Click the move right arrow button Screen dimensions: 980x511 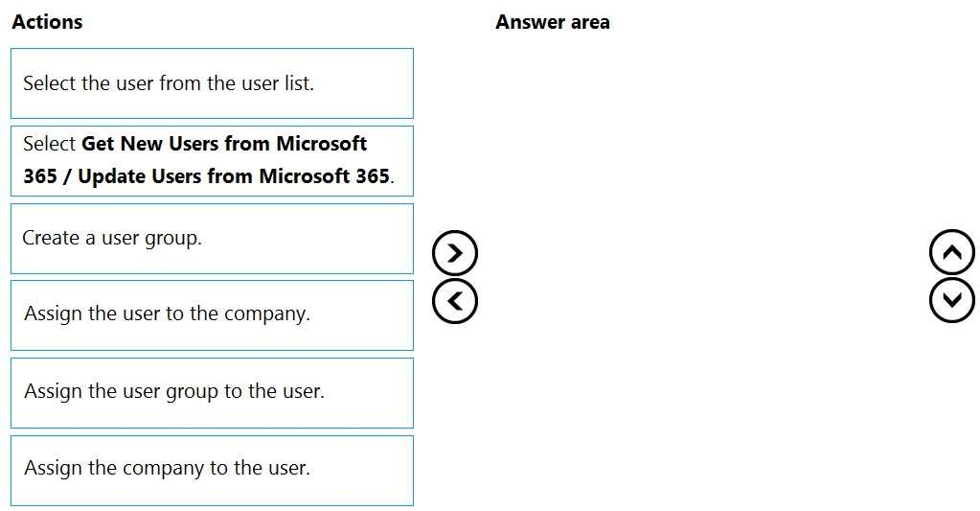[x=454, y=253]
